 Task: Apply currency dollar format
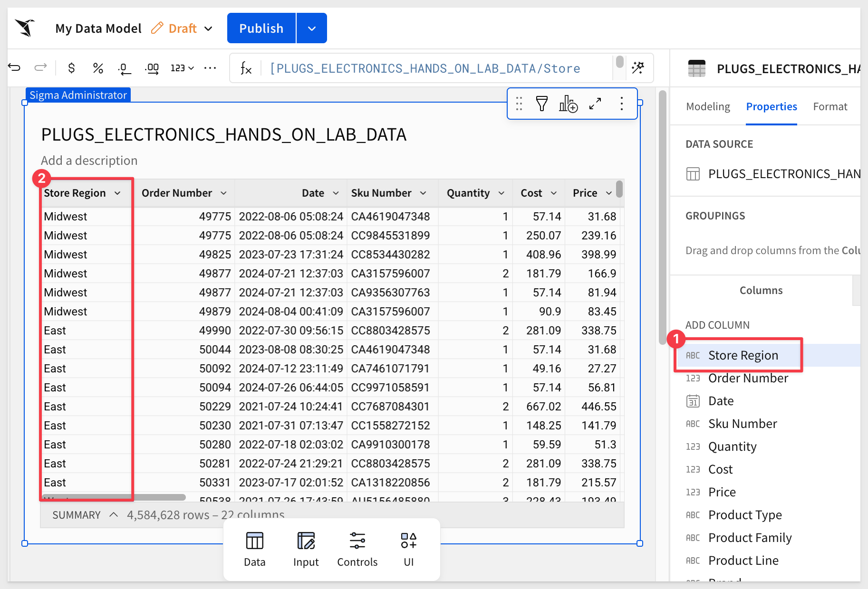[71, 68]
